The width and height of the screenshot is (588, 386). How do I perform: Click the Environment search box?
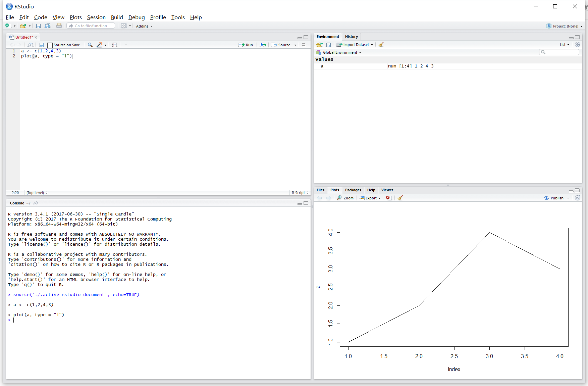click(559, 52)
